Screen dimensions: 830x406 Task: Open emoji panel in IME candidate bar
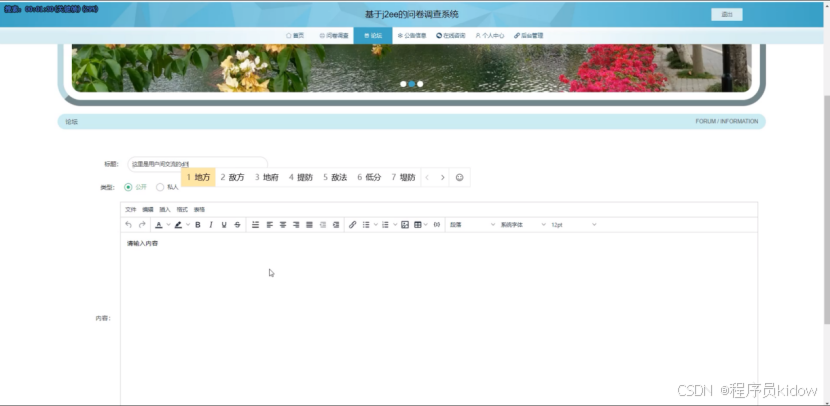(x=459, y=177)
